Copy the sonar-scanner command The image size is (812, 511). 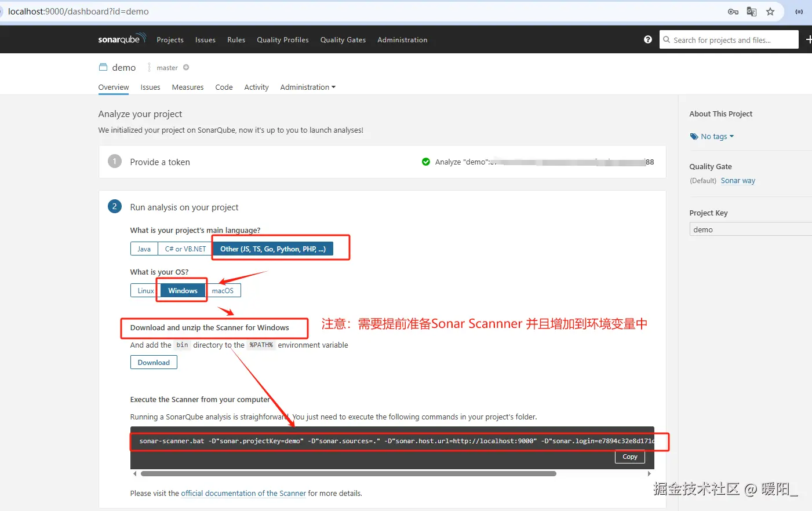click(x=630, y=457)
